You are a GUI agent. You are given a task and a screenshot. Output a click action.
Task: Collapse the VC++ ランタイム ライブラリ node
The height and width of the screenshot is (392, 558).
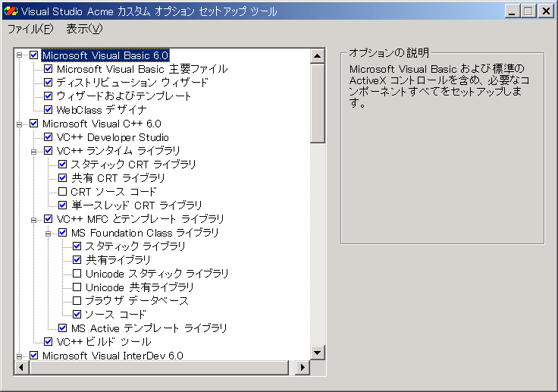coord(34,152)
